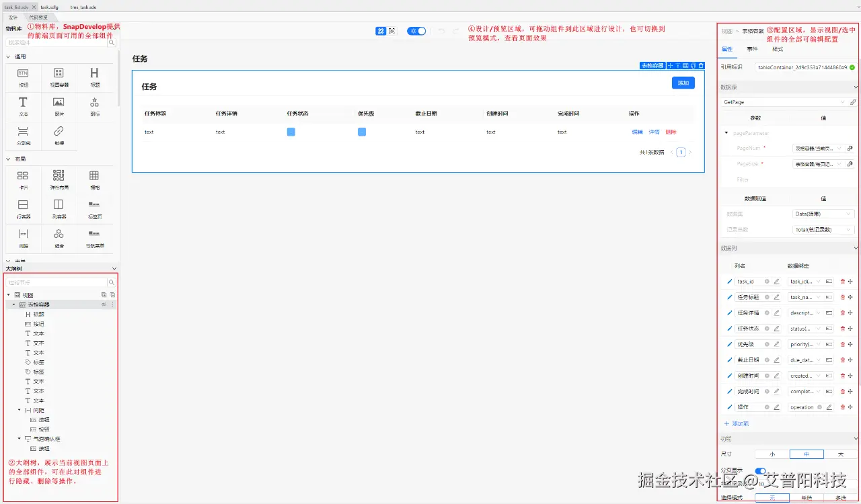The image size is (861, 504).
Task: Open the 属性 tab in config panel
Action: click(x=727, y=49)
